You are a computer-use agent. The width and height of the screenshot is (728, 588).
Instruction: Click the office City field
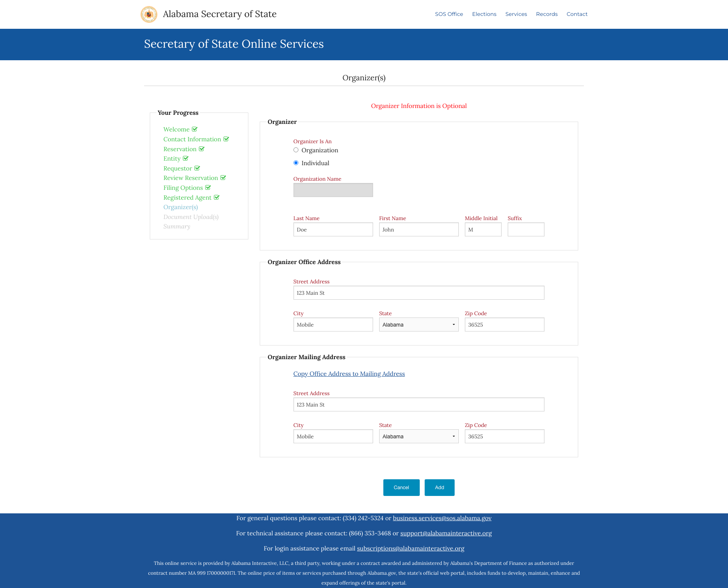pyautogui.click(x=333, y=325)
